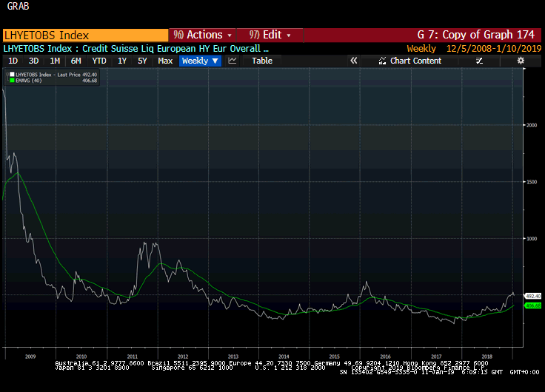Click the Chart Content button
Viewport: 545px width, 392px height.
coord(415,61)
